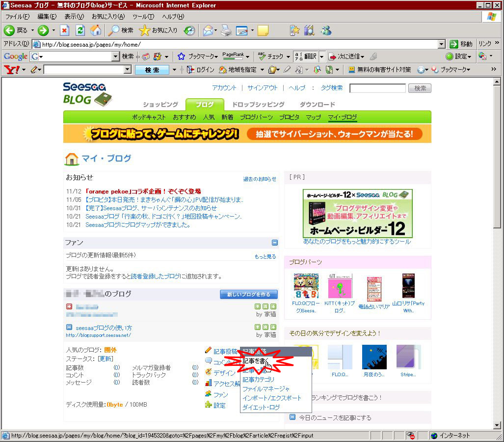Screen dimensions: 504x442
Task: Click the マイ・ブログ house icon
Action: tap(74, 159)
